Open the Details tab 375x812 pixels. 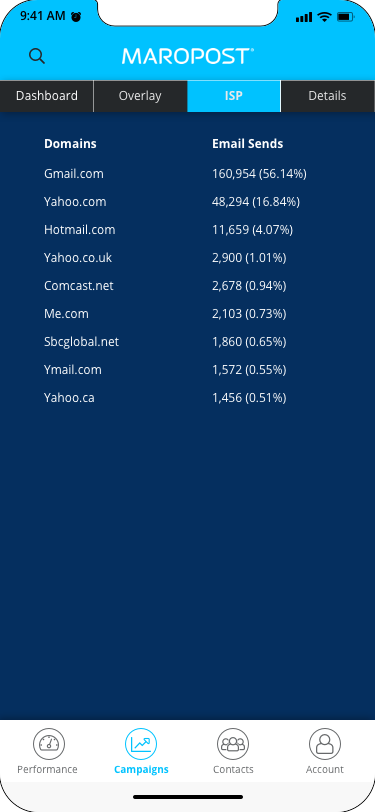pos(328,96)
